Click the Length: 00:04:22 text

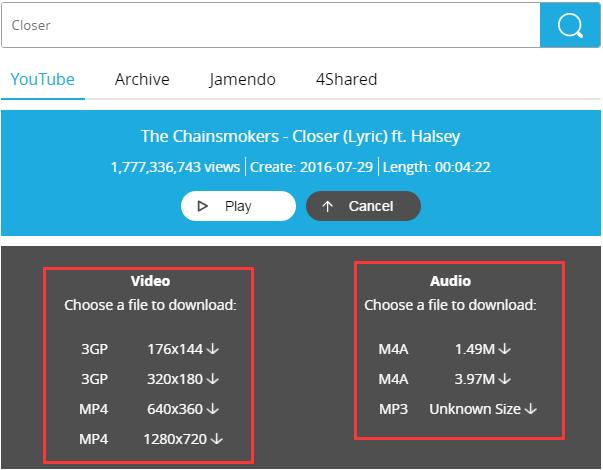[x=436, y=167]
